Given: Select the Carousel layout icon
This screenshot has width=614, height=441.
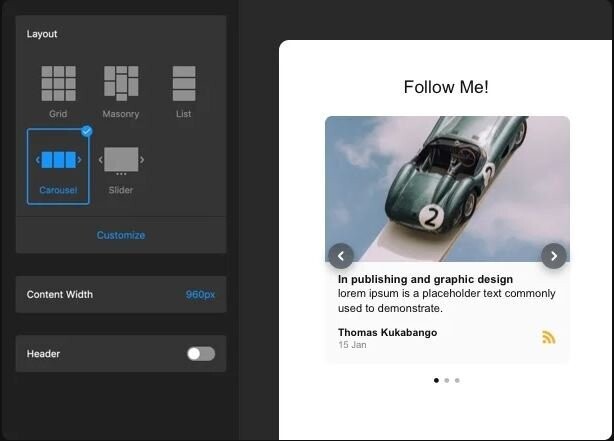Looking at the screenshot, I should [x=58, y=160].
